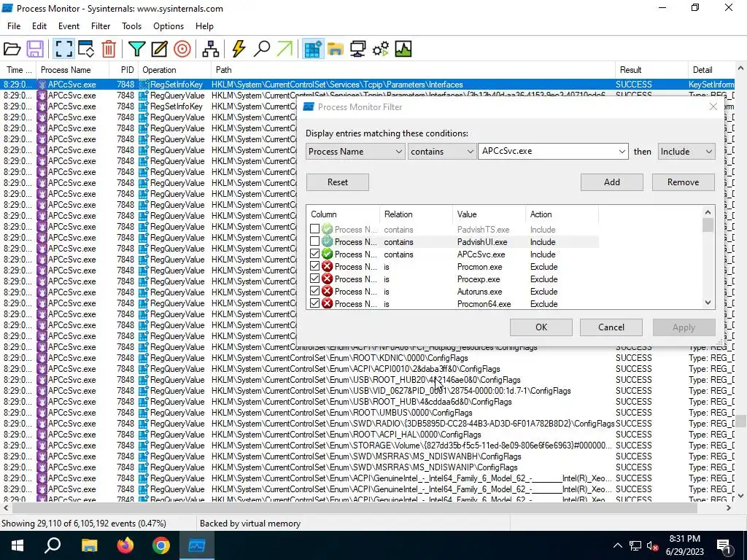Open the Filter menu
The height and width of the screenshot is (560, 747).
tap(101, 26)
